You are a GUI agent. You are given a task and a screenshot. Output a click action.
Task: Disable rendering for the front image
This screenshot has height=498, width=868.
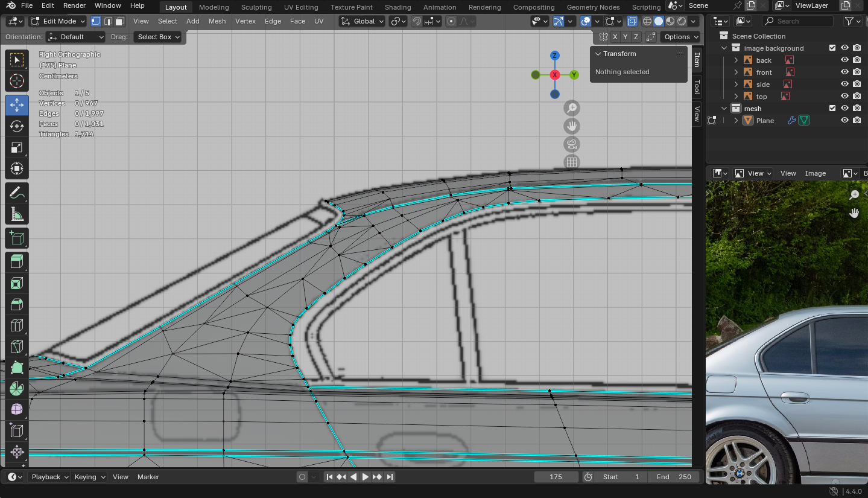857,72
